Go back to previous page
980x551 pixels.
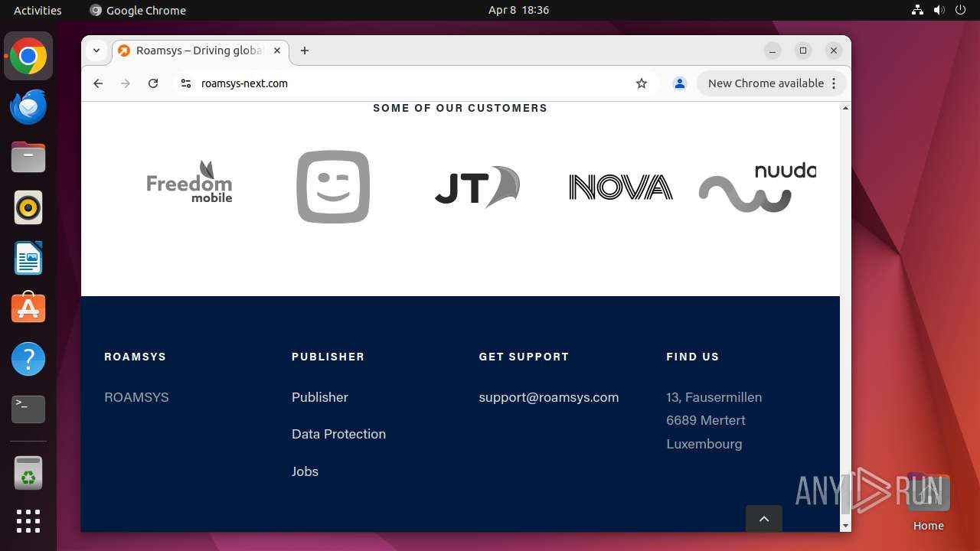pyautogui.click(x=98, y=83)
